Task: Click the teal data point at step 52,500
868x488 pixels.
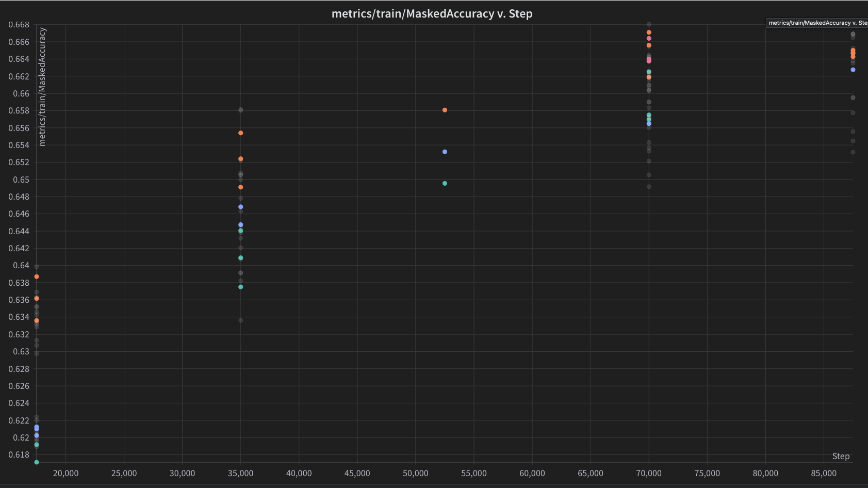Action: [445, 183]
